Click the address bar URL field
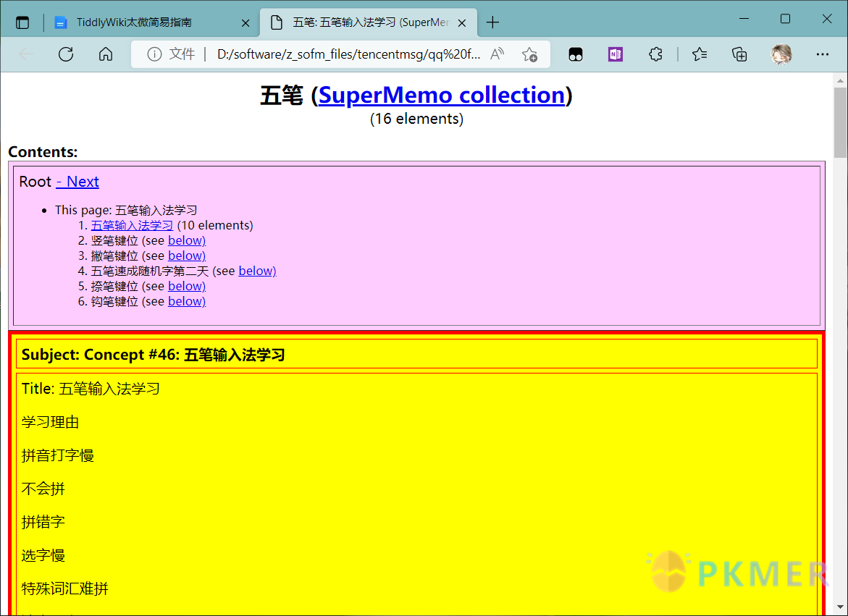 [348, 54]
